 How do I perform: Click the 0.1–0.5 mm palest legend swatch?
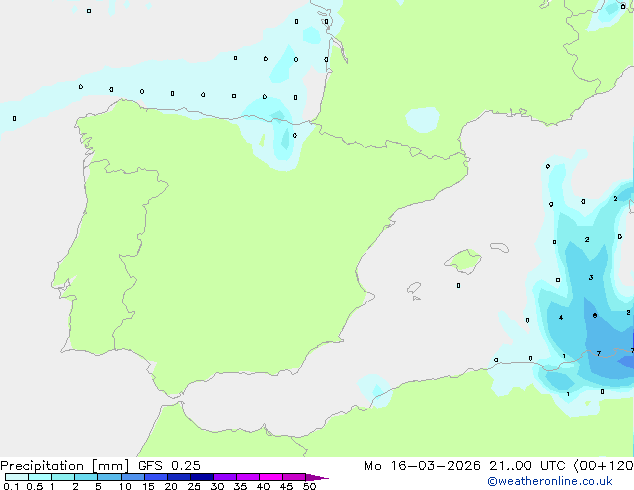pyautogui.click(x=17, y=477)
